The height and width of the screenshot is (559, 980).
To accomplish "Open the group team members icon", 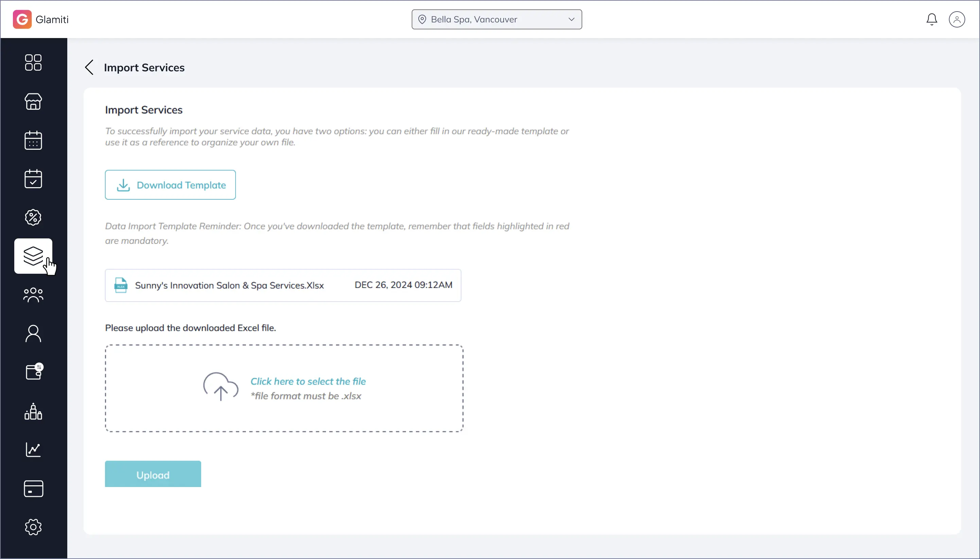I will click(x=33, y=295).
